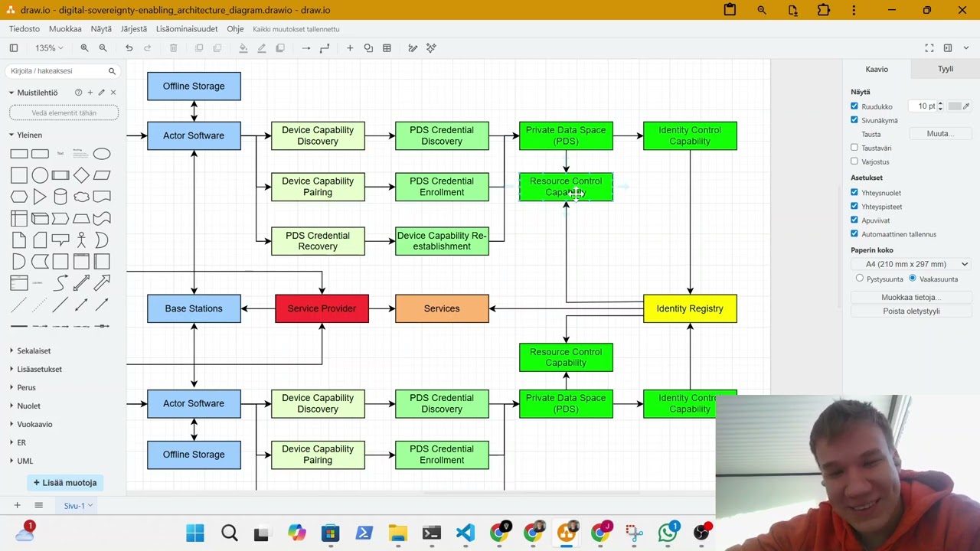Click the fullscreen icon at top right

929,48
